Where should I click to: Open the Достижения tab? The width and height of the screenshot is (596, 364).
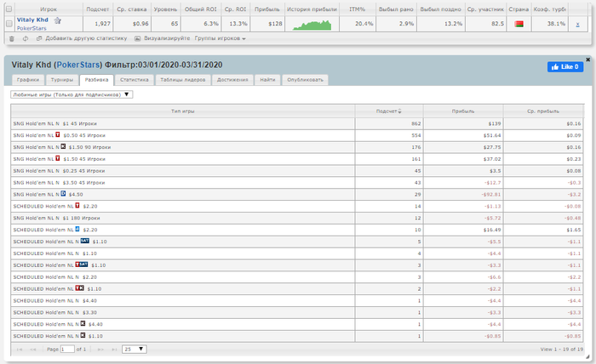click(x=232, y=80)
